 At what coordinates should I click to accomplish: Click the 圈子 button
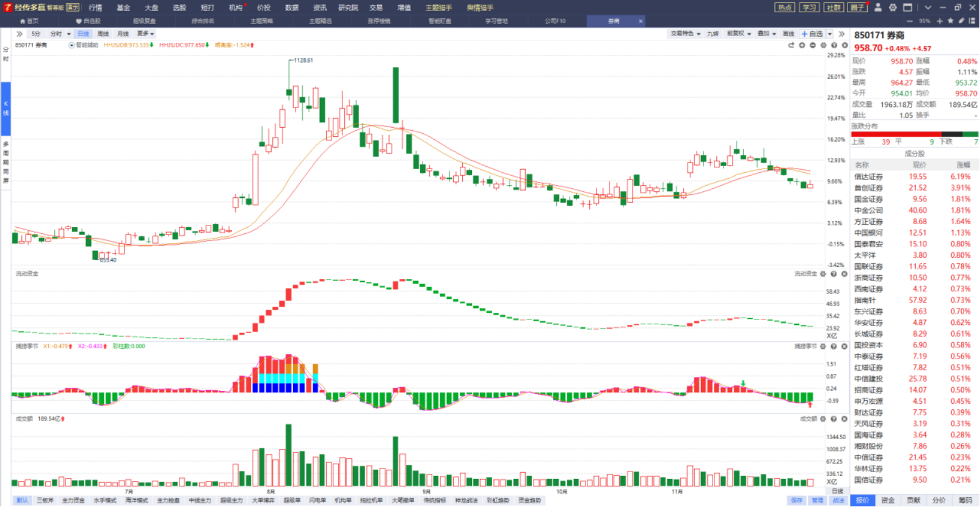tap(857, 7)
